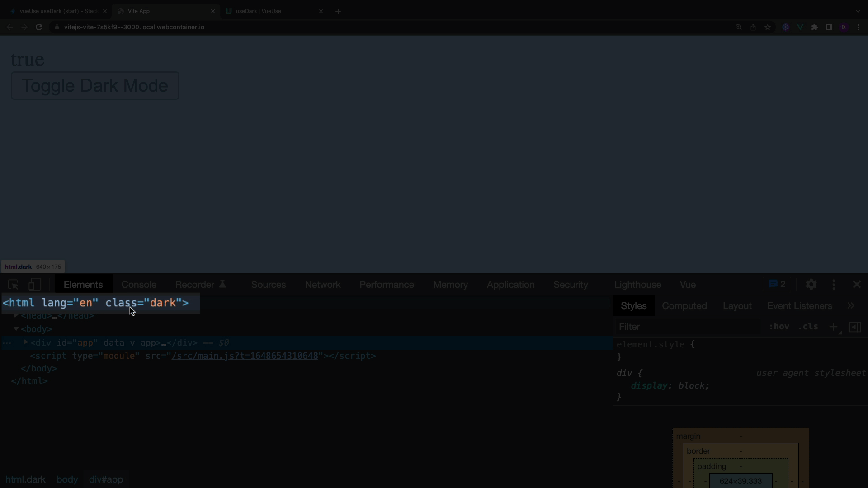The height and width of the screenshot is (488, 868).
Task: Select body in the breadcrumb bar
Action: 67,479
